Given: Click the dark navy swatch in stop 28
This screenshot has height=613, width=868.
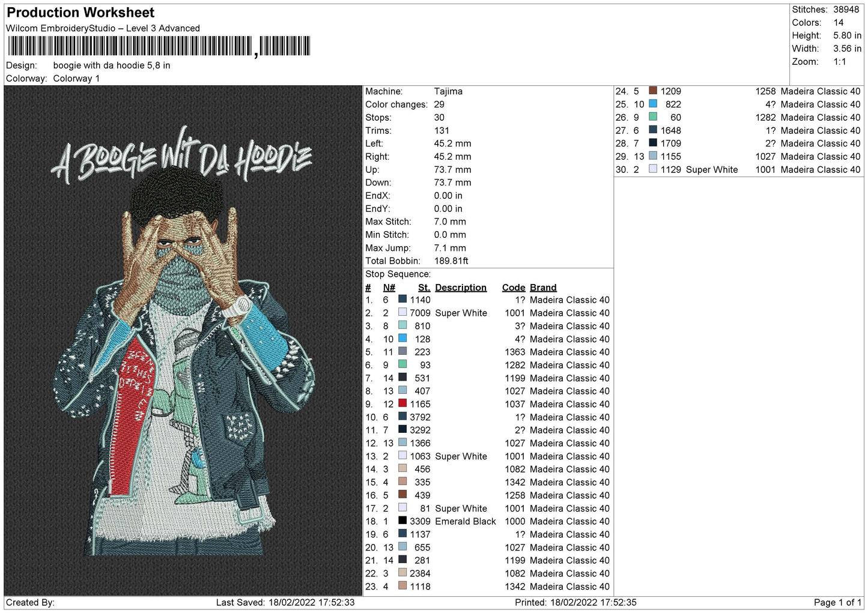Looking at the screenshot, I should (x=653, y=143).
